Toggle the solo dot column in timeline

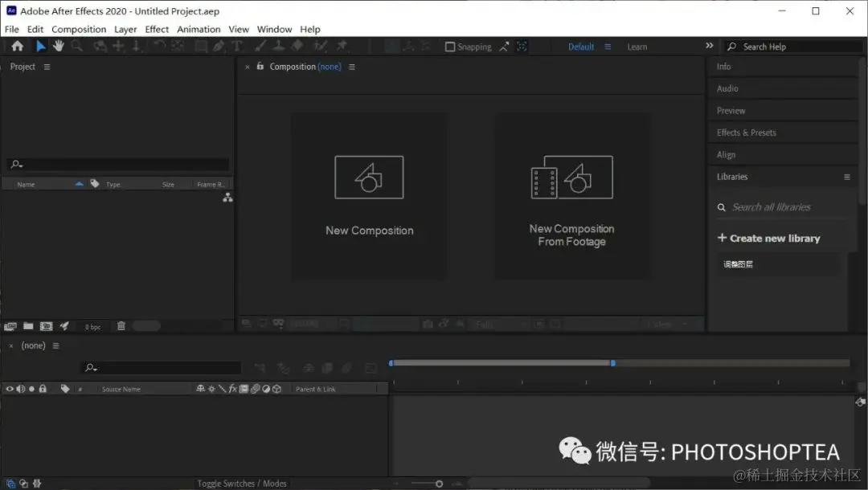[31, 389]
